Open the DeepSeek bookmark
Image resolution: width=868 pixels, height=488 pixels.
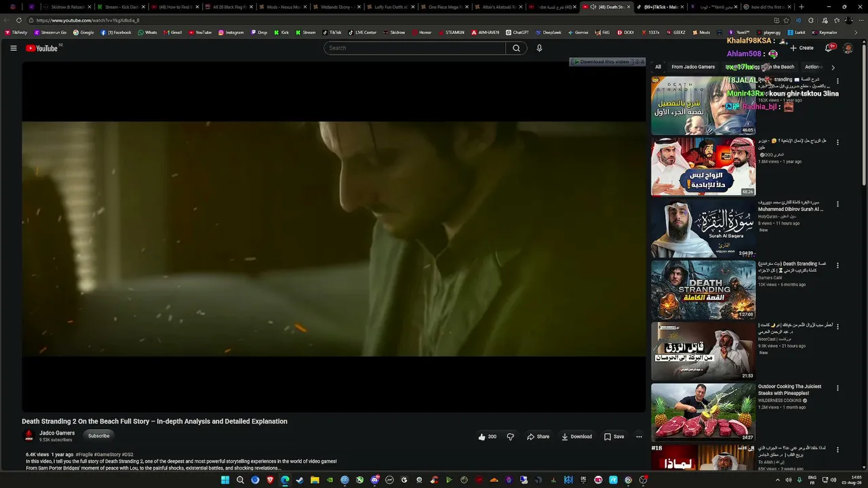(549, 33)
